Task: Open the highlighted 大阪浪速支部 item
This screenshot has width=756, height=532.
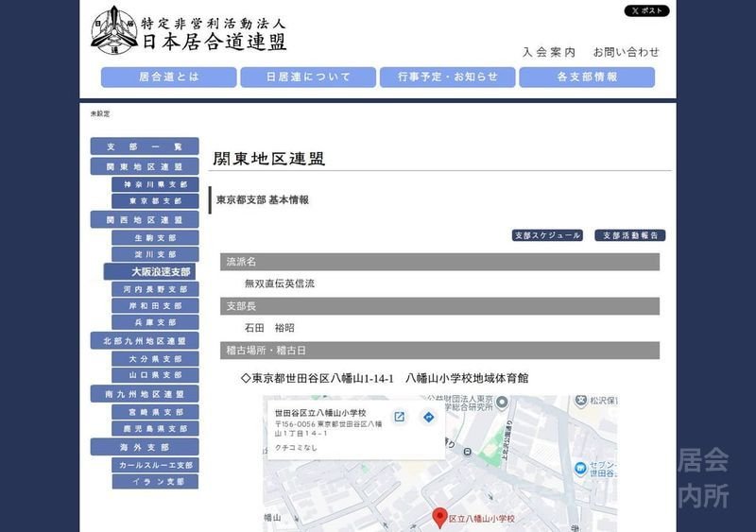Action: (150, 272)
